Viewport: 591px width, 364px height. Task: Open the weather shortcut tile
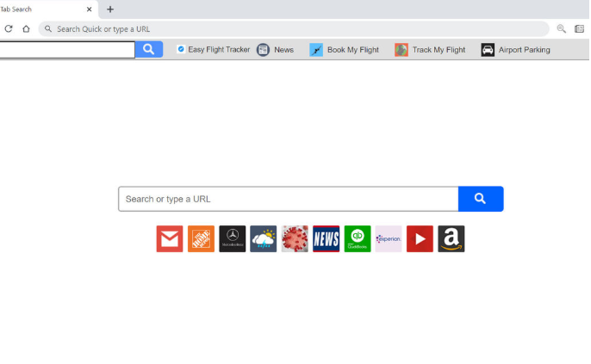(264, 238)
